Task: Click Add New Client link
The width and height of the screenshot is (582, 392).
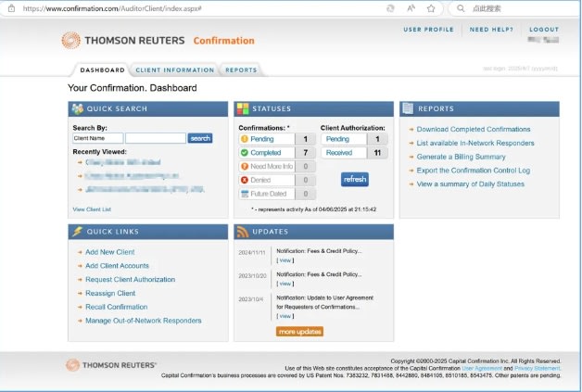Action: (110, 252)
